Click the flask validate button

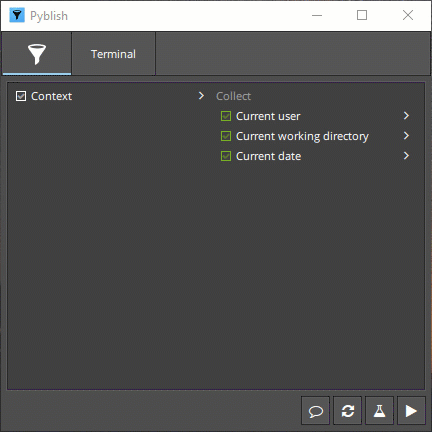tap(379, 411)
